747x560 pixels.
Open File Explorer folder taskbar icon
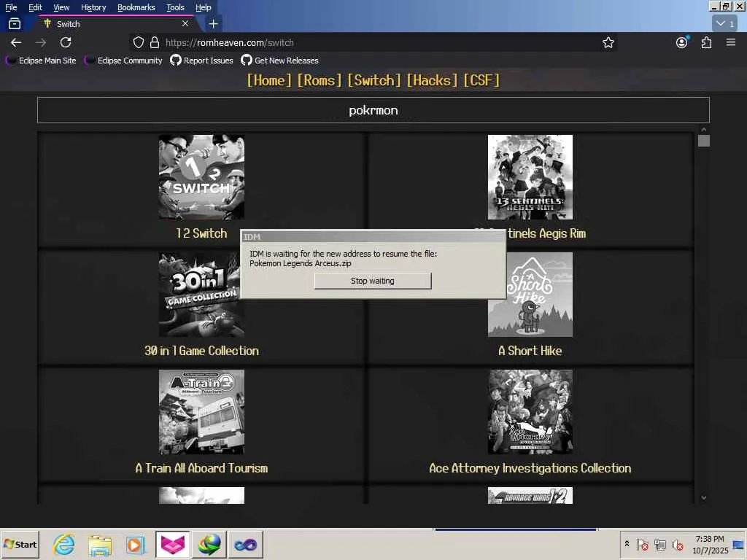click(100, 545)
